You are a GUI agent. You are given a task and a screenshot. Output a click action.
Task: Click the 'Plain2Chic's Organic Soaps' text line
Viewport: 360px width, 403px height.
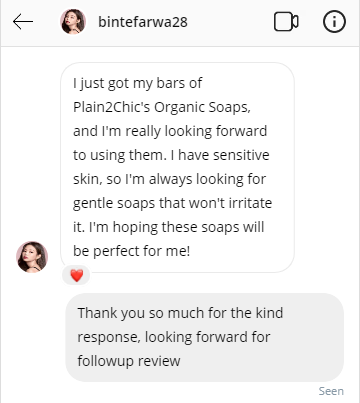click(162, 107)
